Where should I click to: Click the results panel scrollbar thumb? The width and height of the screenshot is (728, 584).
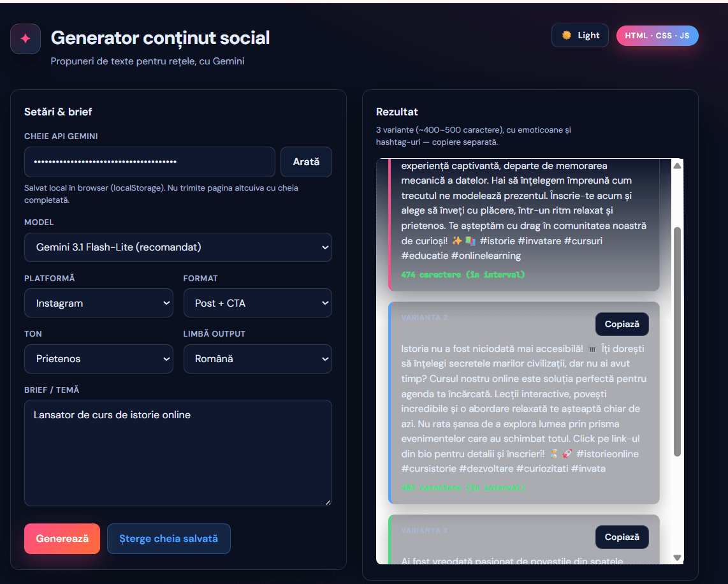pyautogui.click(x=677, y=341)
